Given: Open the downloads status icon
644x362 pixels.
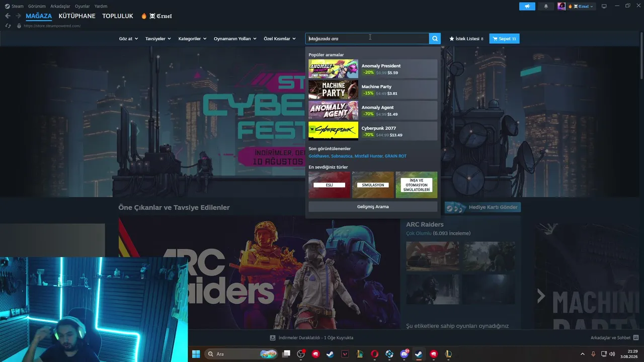Looking at the screenshot, I should click(x=273, y=338).
